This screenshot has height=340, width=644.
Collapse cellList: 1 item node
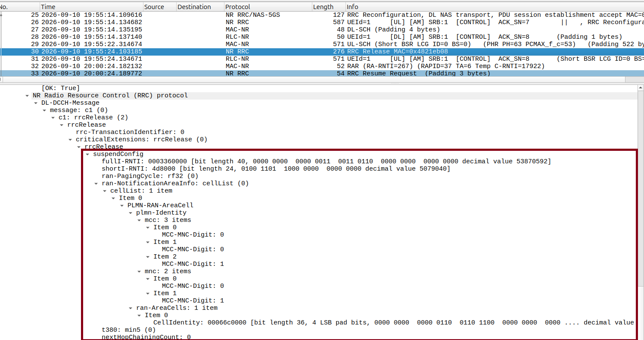[105, 191]
